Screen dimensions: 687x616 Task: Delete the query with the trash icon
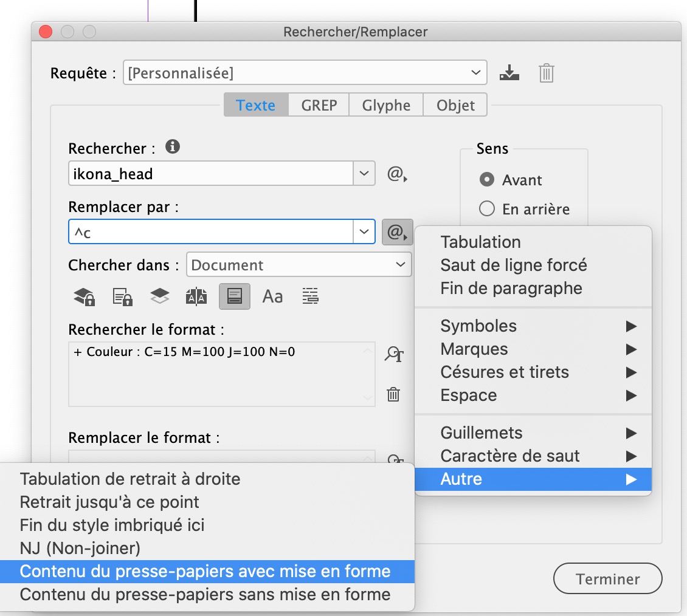pos(546,74)
